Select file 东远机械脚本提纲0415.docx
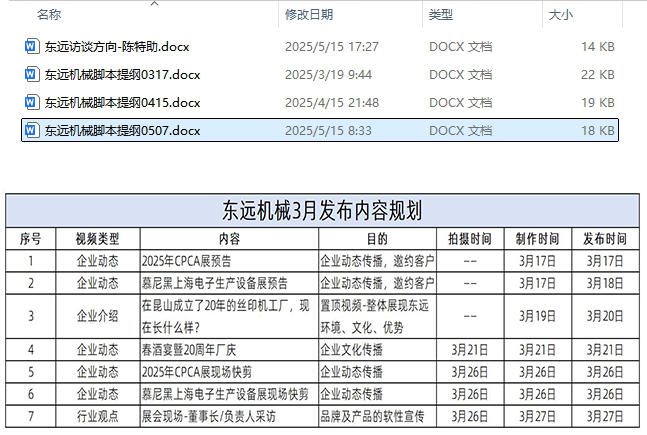Viewport: 647px width, 435px height. pos(122,103)
